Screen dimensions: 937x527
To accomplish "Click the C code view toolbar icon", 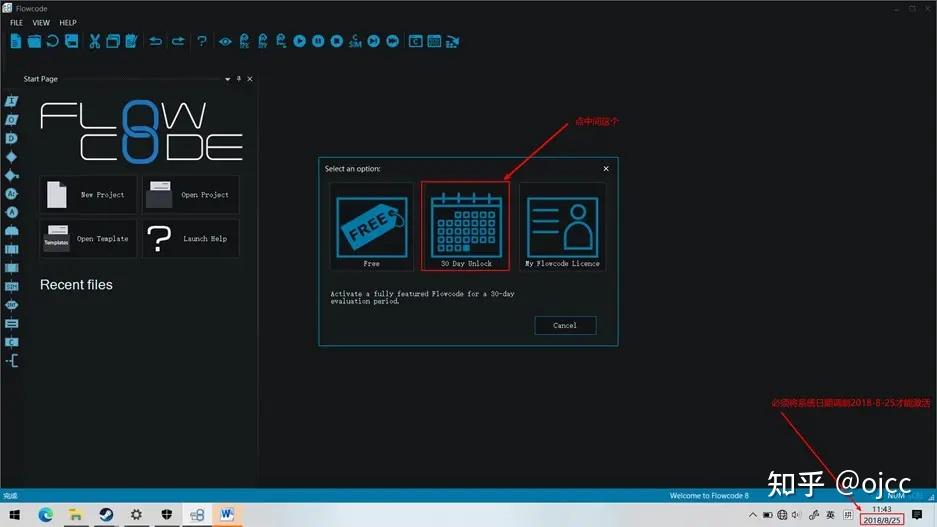I will point(415,41).
